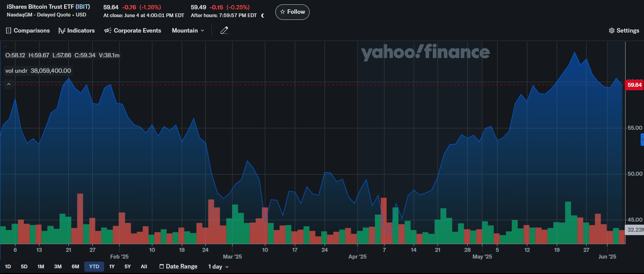Select the 1D range
644x274 pixels.
8,267
